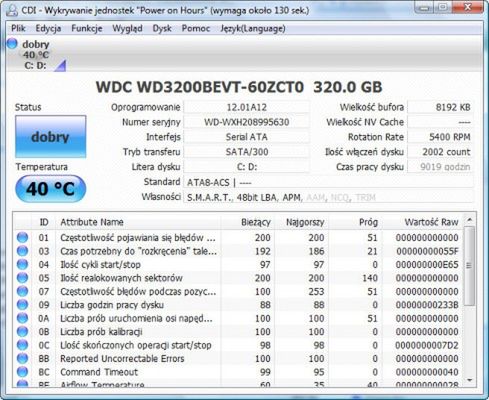This screenshot has height=400, width=489.
Task: Open the Dysk menu
Action: click(x=162, y=28)
